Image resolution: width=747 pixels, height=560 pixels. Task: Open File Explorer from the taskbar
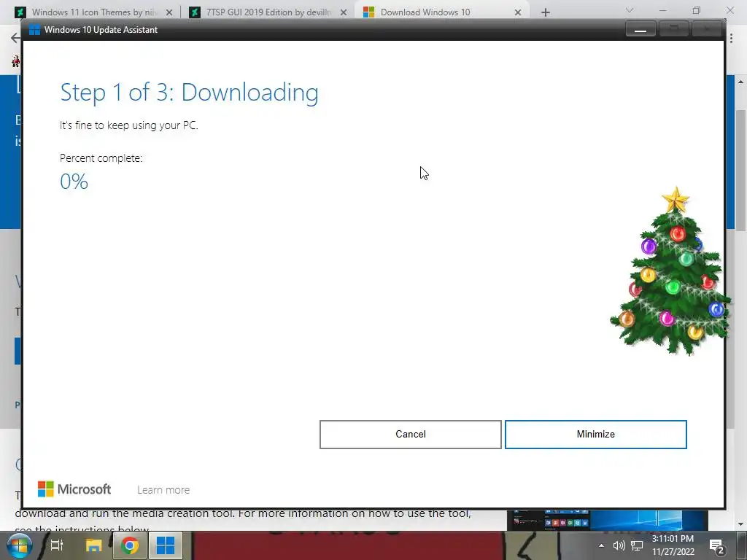pos(94,545)
